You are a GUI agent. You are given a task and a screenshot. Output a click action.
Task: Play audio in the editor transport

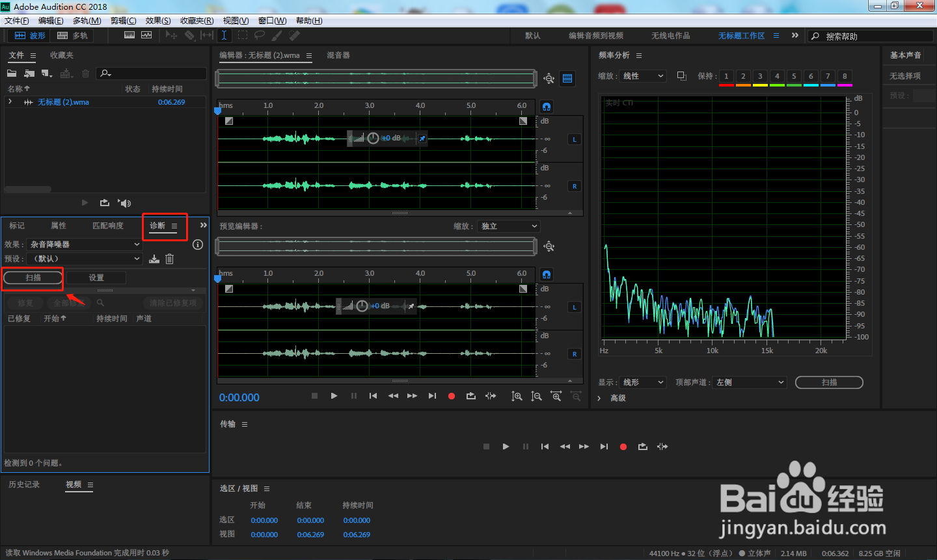coord(334,396)
